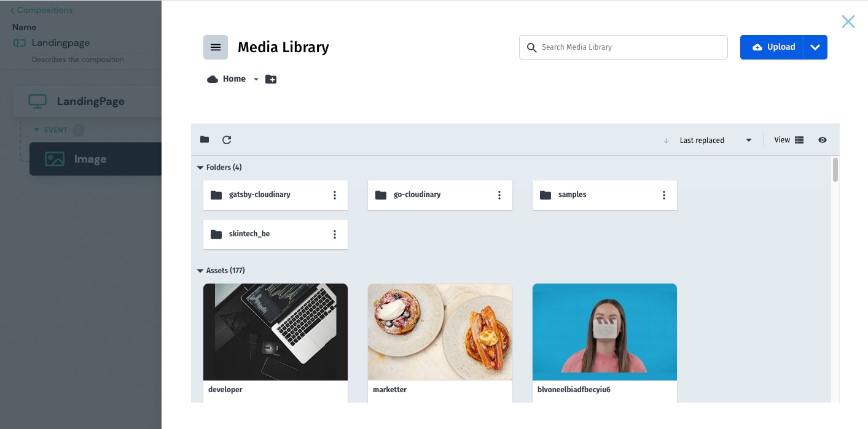Image resolution: width=868 pixels, height=429 pixels.
Task: Click the LandingPage monitor icon
Action: (x=37, y=101)
